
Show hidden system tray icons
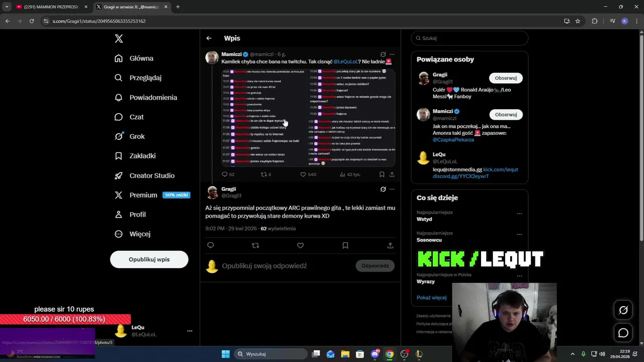coord(573,354)
